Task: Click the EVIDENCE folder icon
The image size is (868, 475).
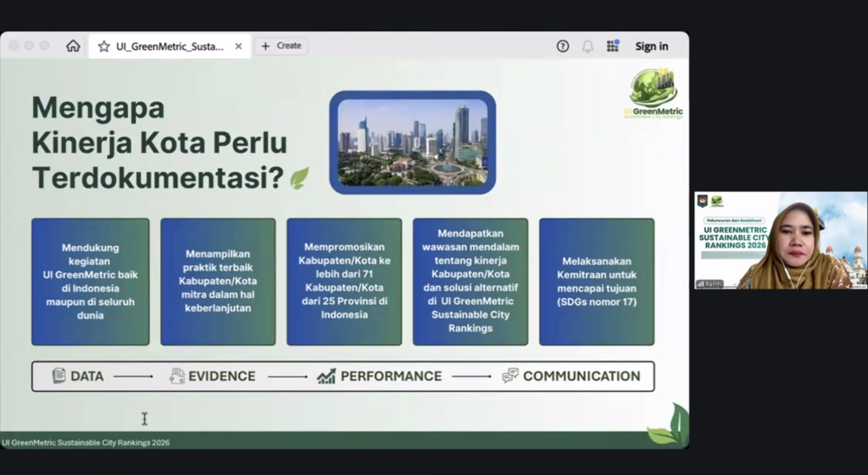Action: [177, 376]
